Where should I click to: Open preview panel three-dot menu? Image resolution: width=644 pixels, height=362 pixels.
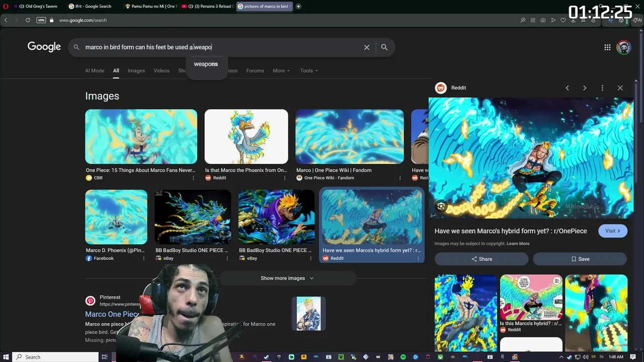pyautogui.click(x=602, y=88)
